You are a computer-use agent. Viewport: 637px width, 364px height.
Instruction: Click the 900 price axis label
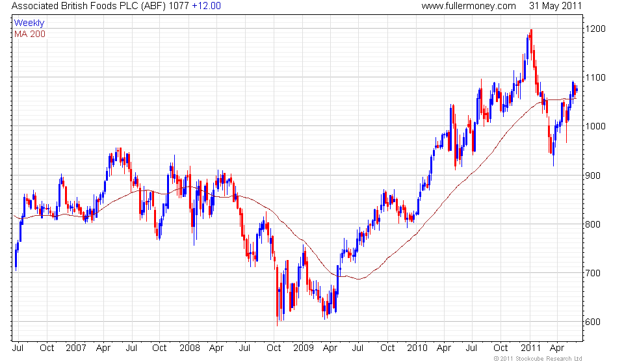[593, 175]
